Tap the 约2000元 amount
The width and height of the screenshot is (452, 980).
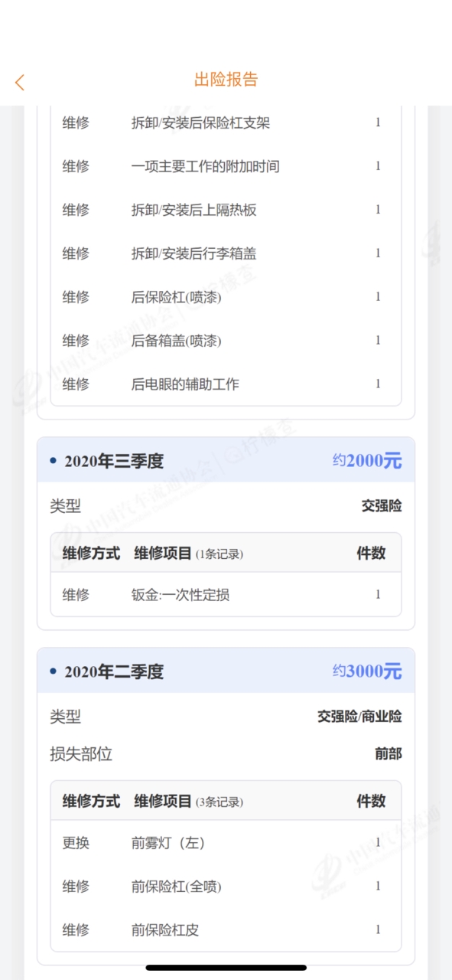(366, 460)
